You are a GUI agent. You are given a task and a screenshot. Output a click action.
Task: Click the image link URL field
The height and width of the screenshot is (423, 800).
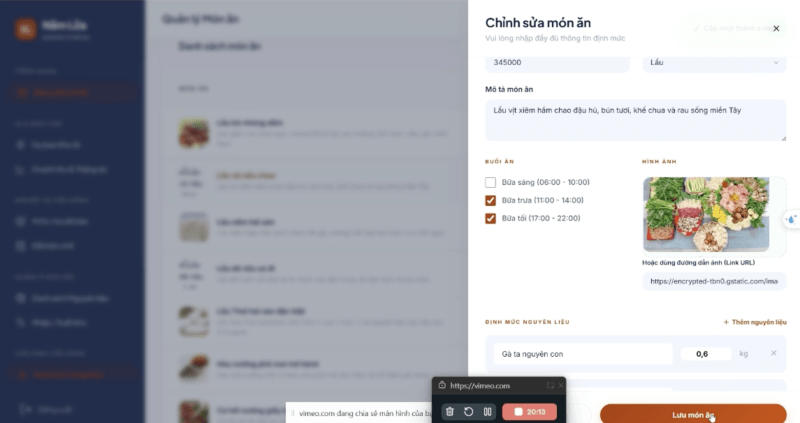(714, 281)
